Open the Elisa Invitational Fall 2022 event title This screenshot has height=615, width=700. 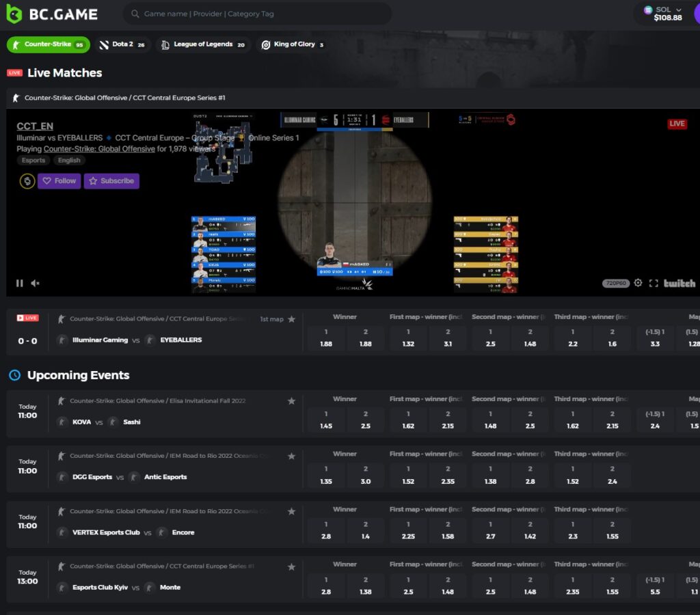click(x=158, y=401)
